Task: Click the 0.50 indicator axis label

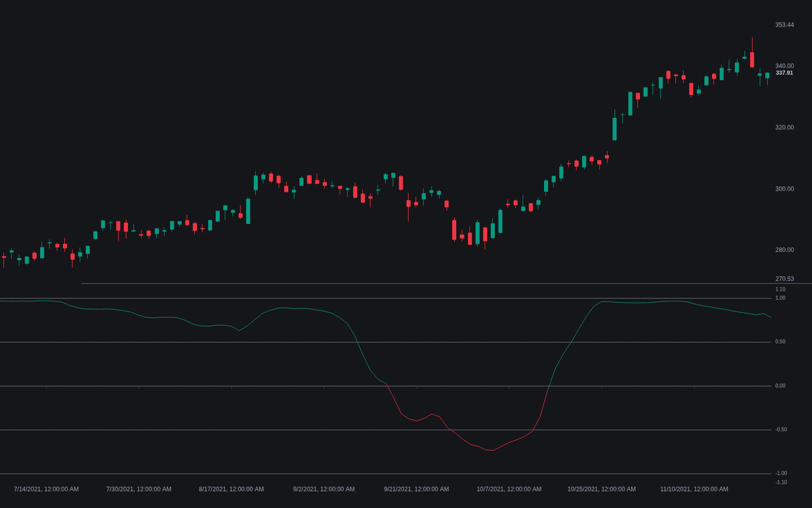Action: (780, 342)
